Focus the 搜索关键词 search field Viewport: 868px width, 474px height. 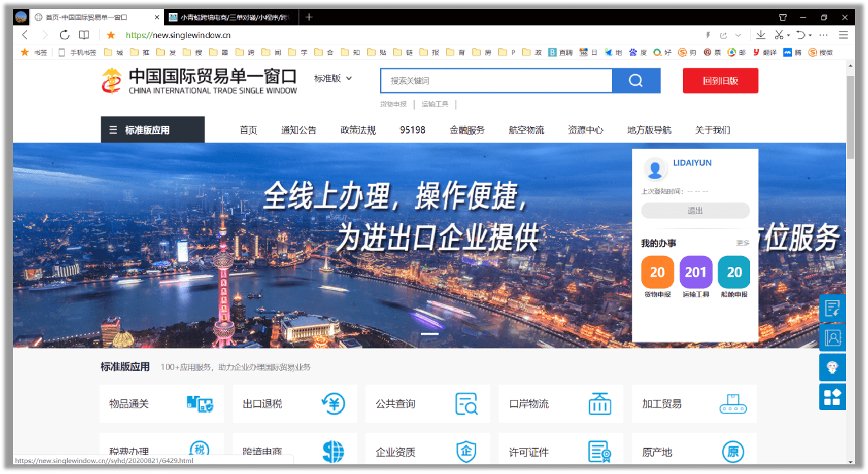tap(496, 81)
